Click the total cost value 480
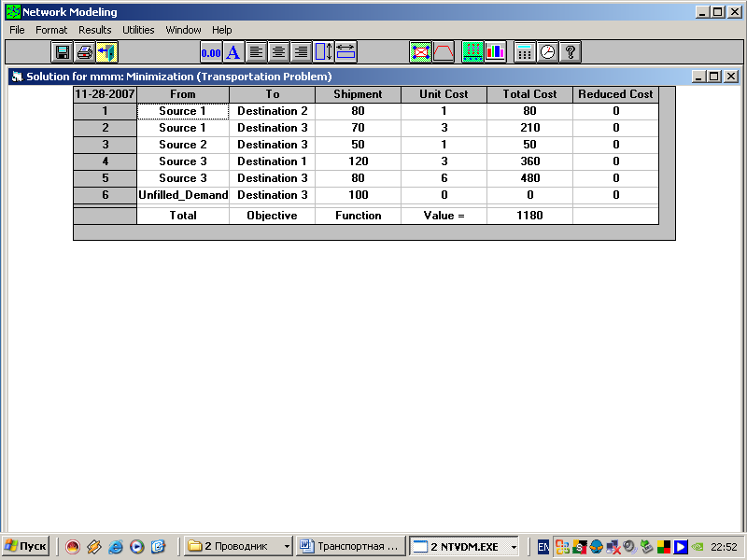 (x=529, y=178)
